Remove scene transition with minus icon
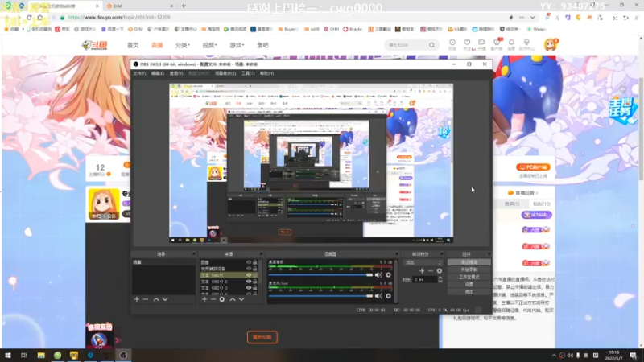This screenshot has height=362, width=644. (431, 271)
